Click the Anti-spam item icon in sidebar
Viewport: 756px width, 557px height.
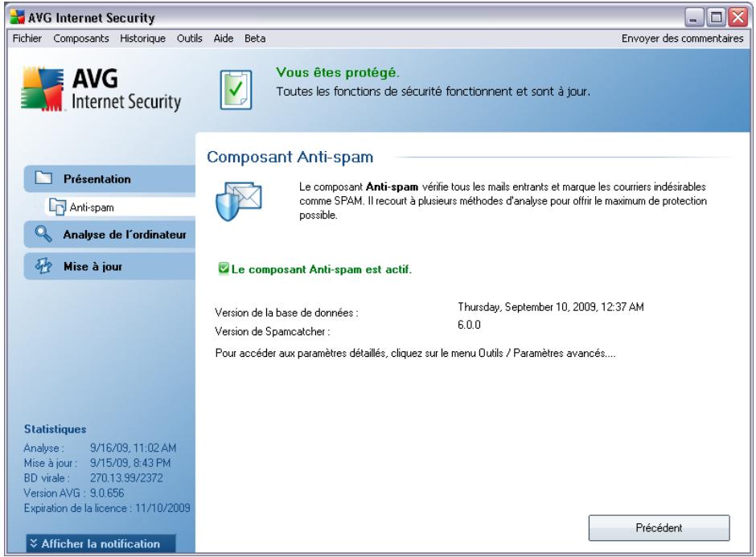tap(57, 207)
